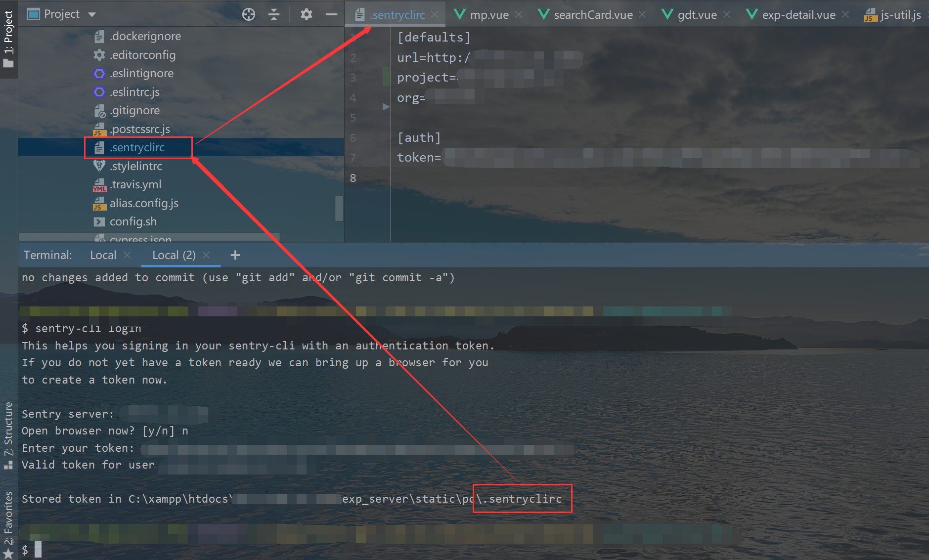
Task: Click the Vue icon on exp-detail.vue tab
Action: click(752, 14)
